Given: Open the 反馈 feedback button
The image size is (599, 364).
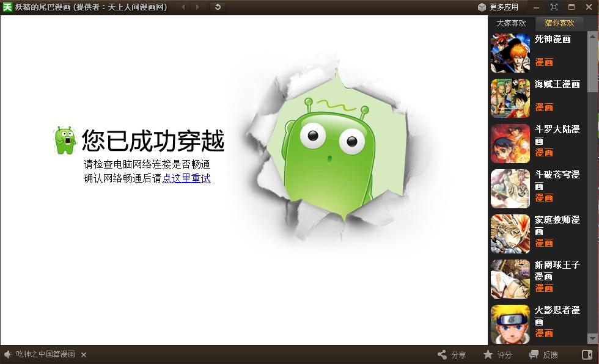Looking at the screenshot, I should pos(543,355).
